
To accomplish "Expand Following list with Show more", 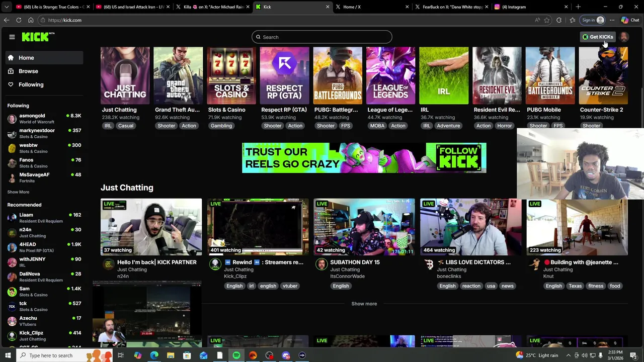I will point(18,192).
